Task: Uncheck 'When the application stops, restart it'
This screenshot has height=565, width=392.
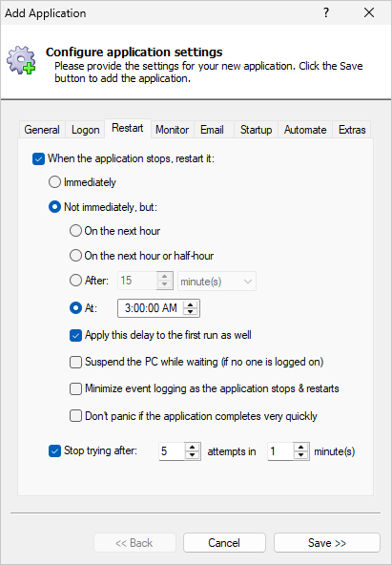Action: [38, 158]
